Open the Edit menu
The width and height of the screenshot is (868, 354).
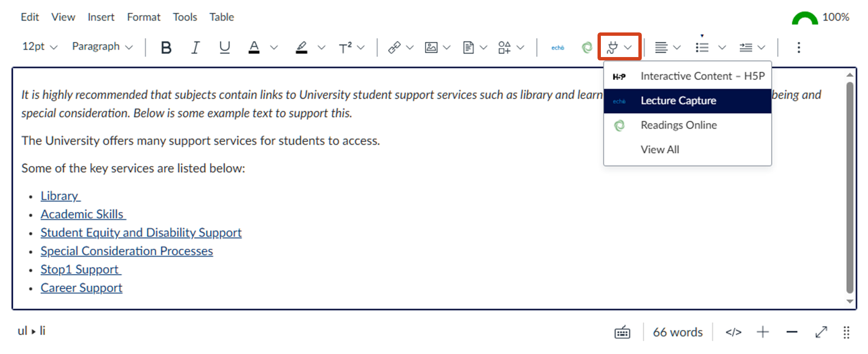point(30,17)
